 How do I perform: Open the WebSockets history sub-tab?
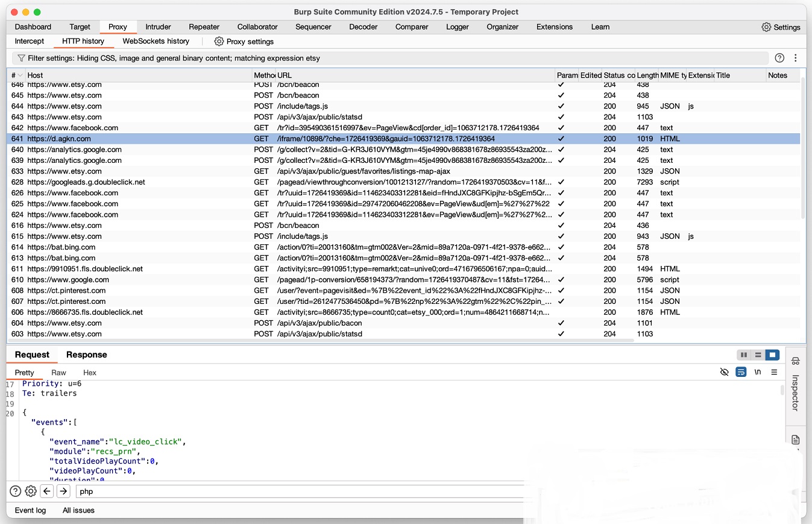[156, 42]
